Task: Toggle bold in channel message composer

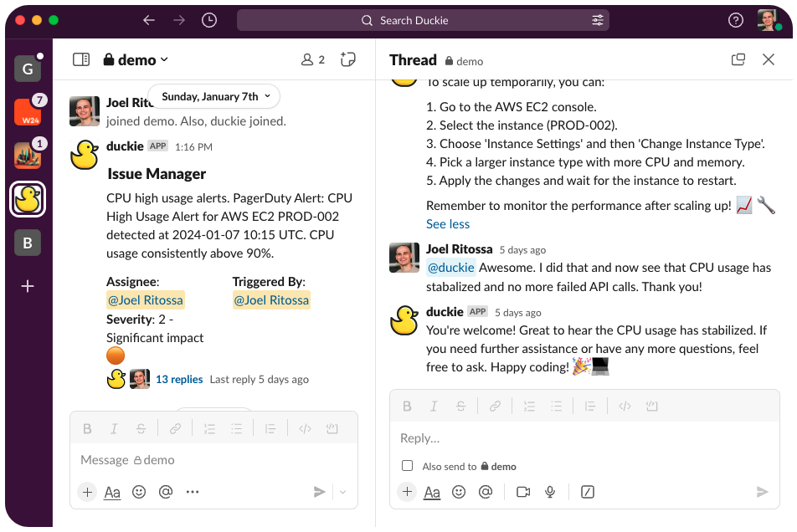Action: [x=87, y=429]
